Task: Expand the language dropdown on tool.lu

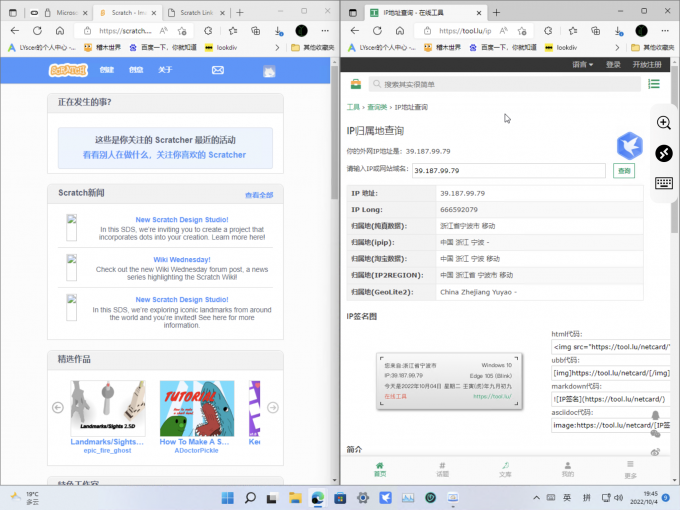Action: [582, 65]
